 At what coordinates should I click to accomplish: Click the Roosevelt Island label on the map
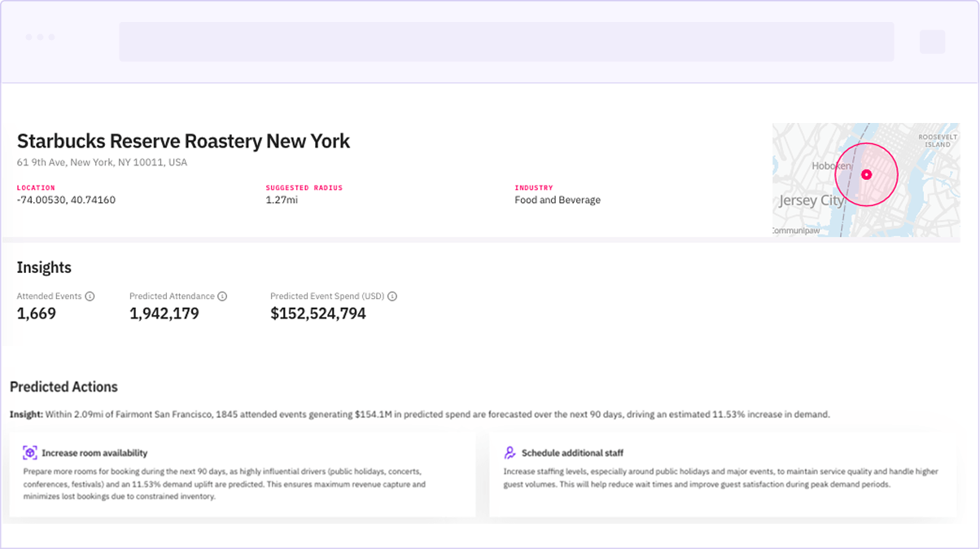pyautogui.click(x=937, y=141)
